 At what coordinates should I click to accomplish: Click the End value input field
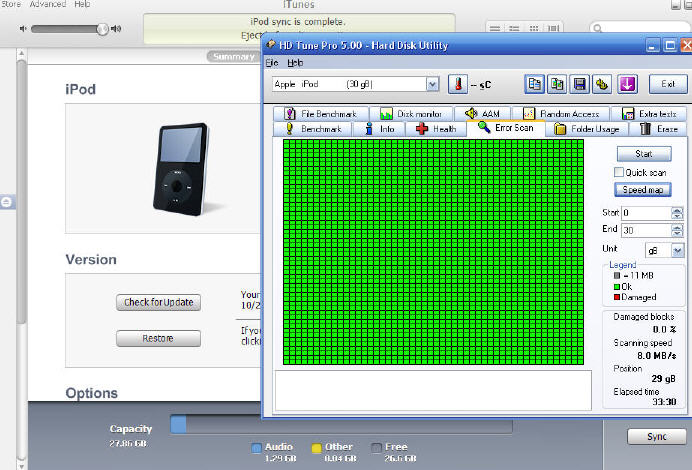[645, 231]
